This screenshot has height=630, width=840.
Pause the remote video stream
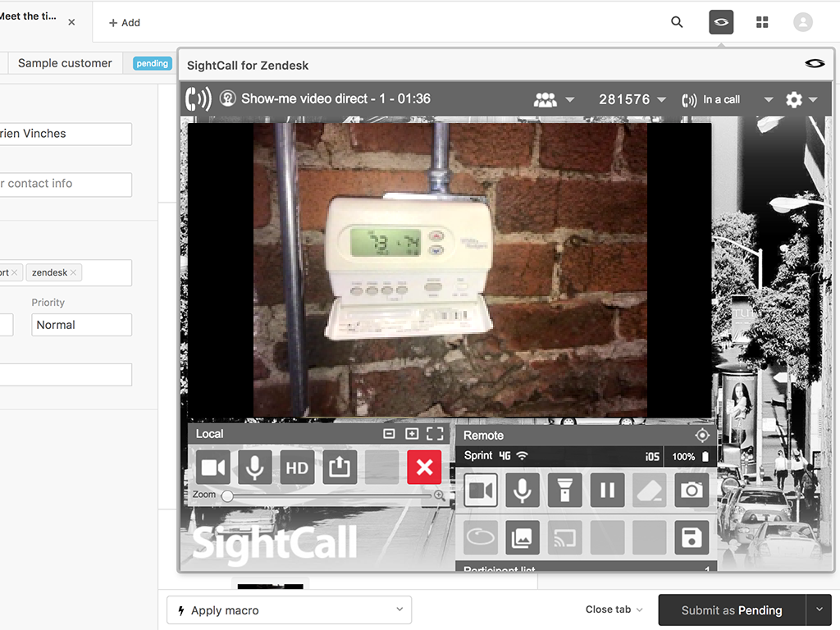click(x=607, y=491)
